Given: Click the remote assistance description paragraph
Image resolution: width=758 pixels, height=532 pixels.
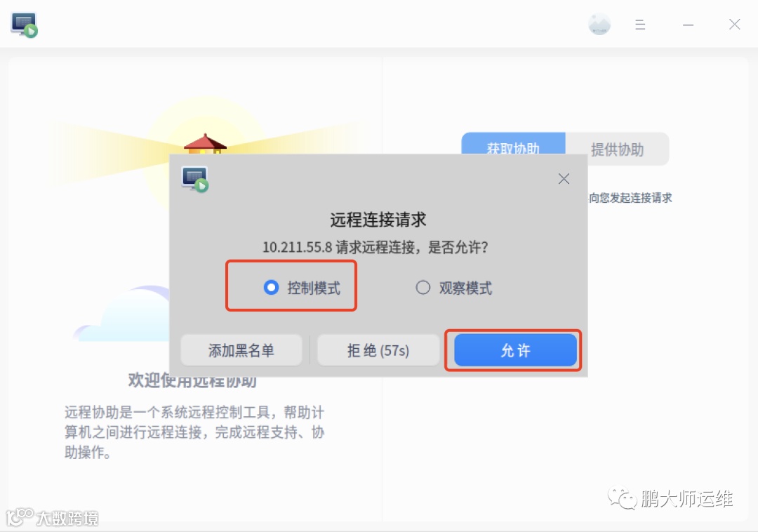Looking at the screenshot, I should [x=194, y=432].
